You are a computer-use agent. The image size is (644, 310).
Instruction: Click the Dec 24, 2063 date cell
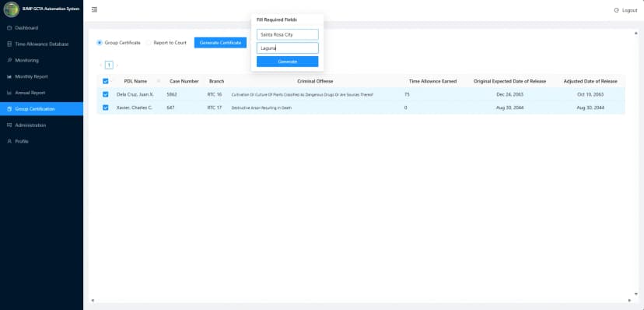pos(509,94)
